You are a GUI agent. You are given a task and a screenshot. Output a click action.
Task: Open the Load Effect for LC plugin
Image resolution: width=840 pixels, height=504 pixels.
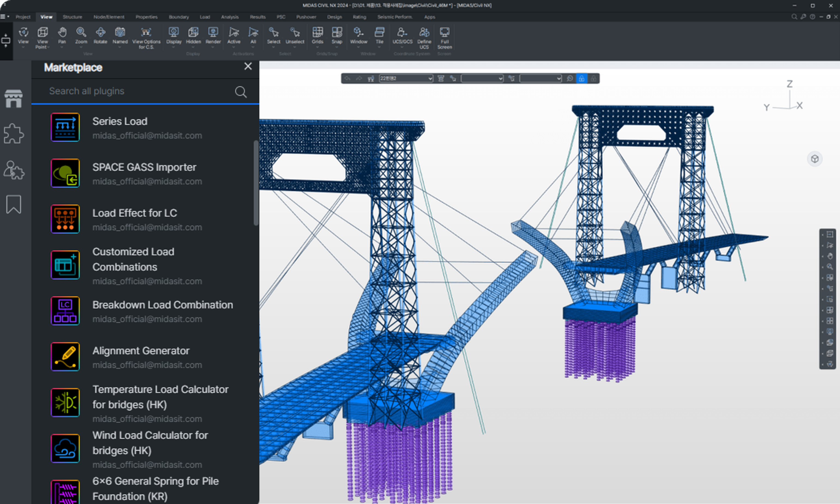(145, 219)
